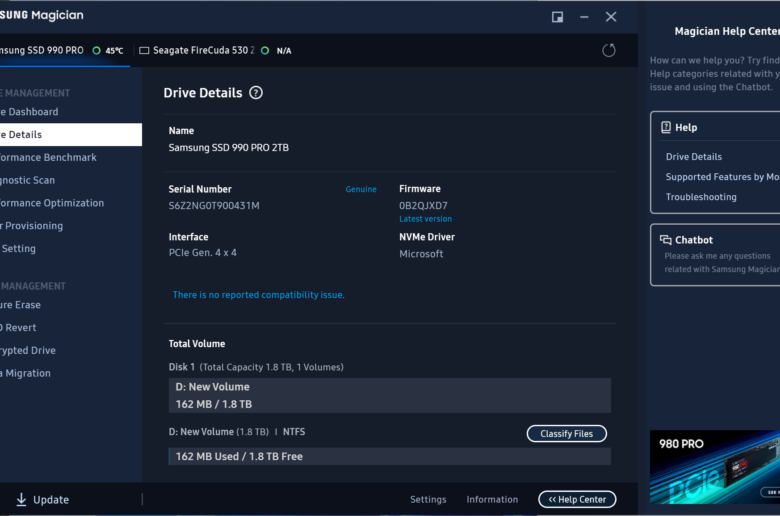The image size is (780, 516).
Task: Open Diagnostic Scan in the sidebar
Action: tap(71, 180)
